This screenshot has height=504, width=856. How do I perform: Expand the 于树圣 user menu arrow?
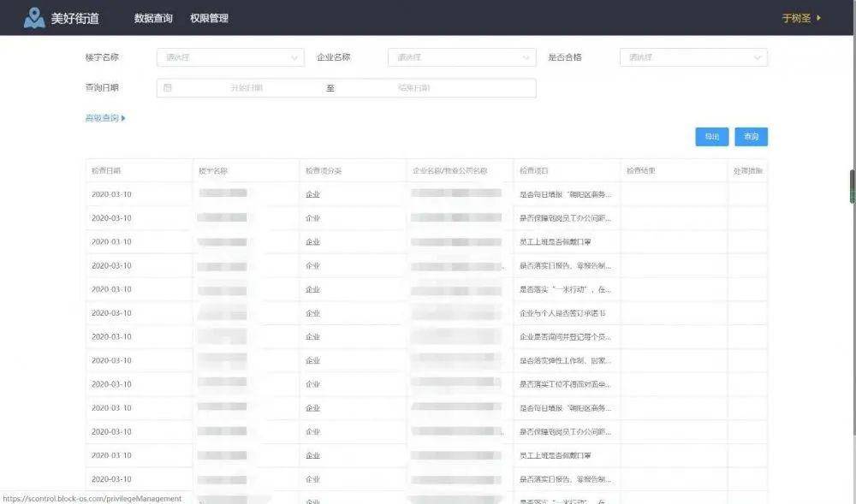(x=818, y=18)
